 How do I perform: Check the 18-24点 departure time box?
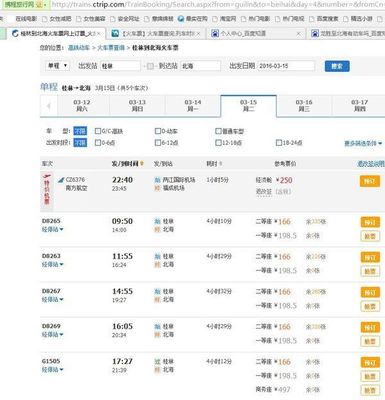click(x=279, y=143)
